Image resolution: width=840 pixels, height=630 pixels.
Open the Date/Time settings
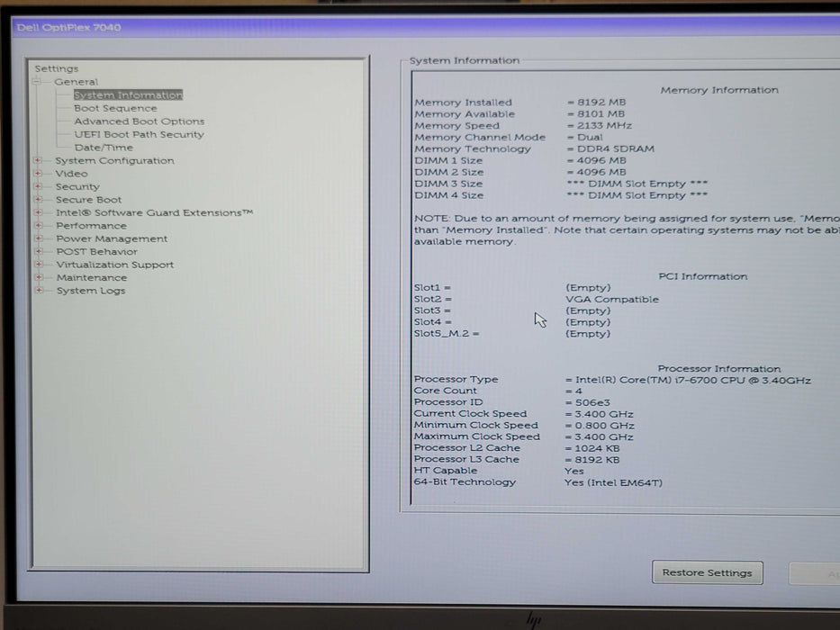pos(104,147)
